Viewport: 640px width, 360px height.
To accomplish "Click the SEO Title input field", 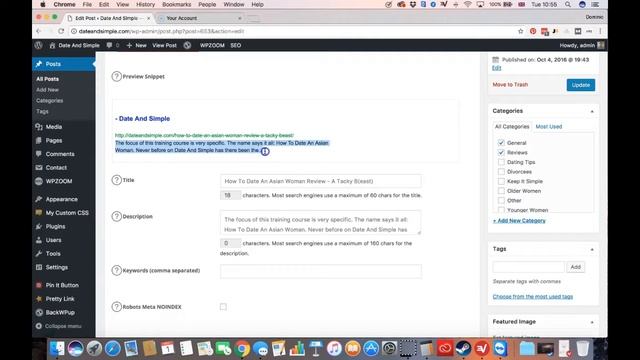I will [320, 181].
